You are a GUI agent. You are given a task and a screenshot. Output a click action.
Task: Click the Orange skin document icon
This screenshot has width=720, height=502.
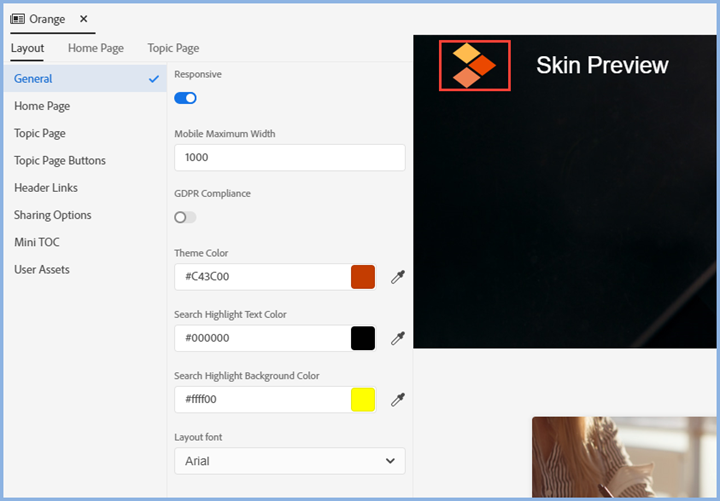(x=17, y=19)
